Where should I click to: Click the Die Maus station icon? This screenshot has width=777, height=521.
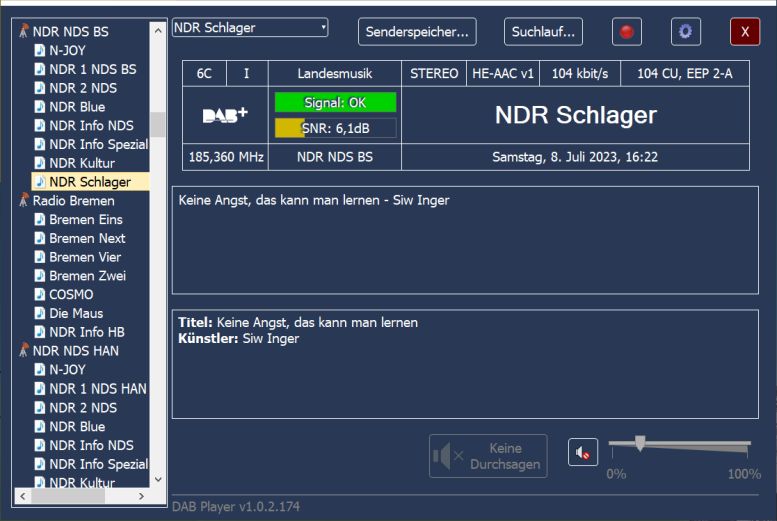point(40,314)
